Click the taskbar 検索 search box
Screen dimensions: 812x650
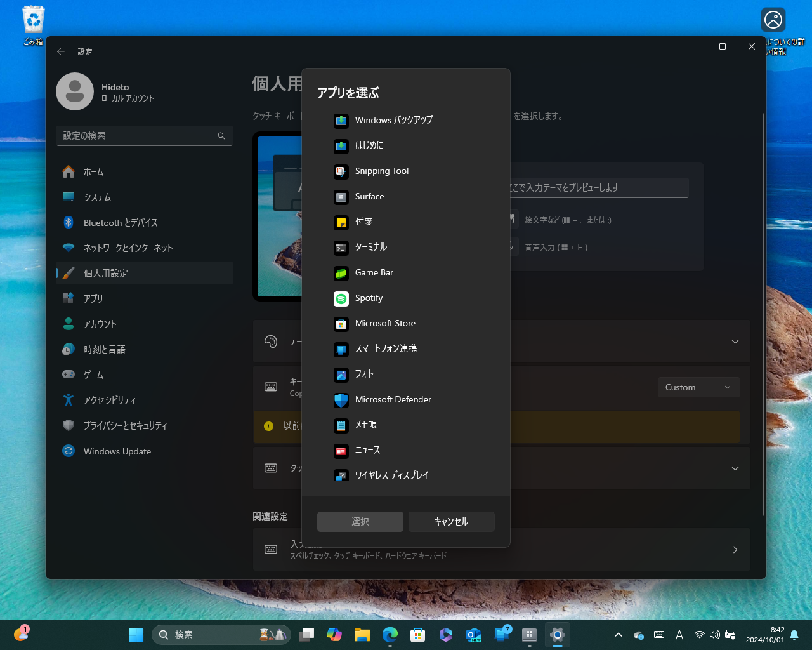point(221,635)
